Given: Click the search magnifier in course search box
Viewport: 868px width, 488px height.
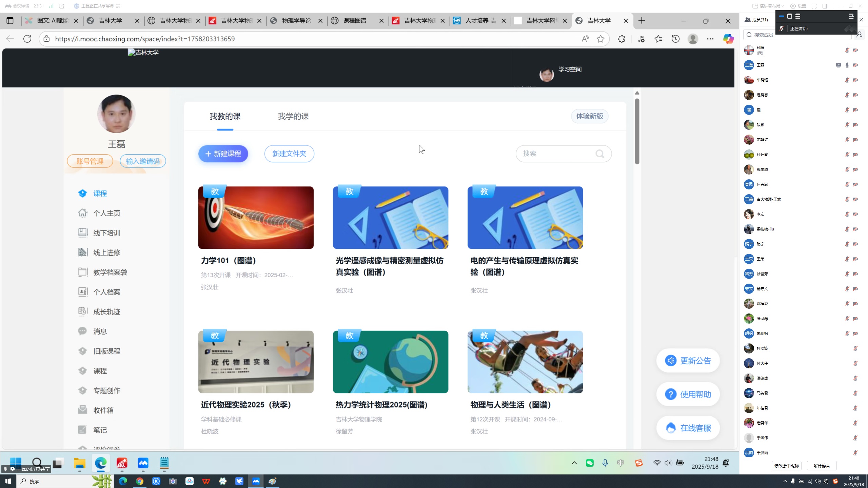Looking at the screenshot, I should 599,154.
